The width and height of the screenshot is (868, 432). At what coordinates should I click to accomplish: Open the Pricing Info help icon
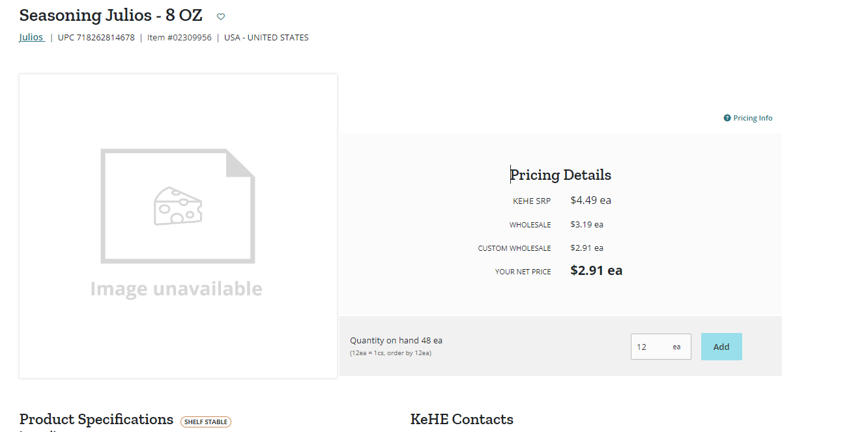(x=727, y=118)
